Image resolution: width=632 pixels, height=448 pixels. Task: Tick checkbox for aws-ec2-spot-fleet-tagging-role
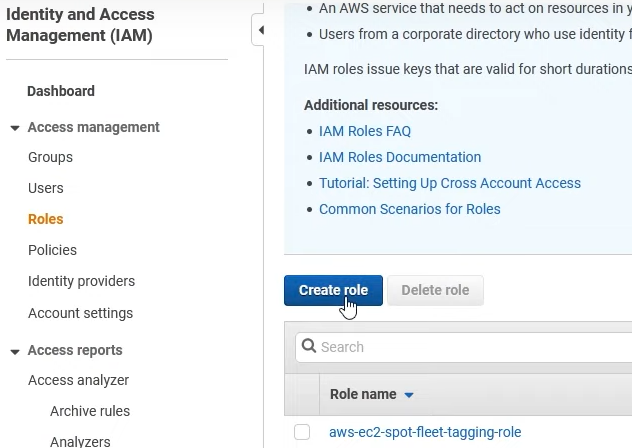[x=302, y=432]
